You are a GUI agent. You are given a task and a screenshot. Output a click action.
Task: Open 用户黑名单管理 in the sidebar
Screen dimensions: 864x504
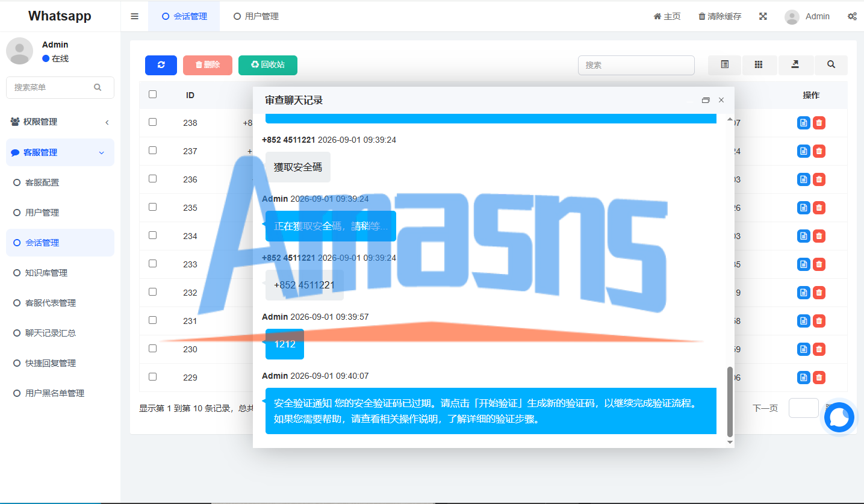click(x=60, y=393)
